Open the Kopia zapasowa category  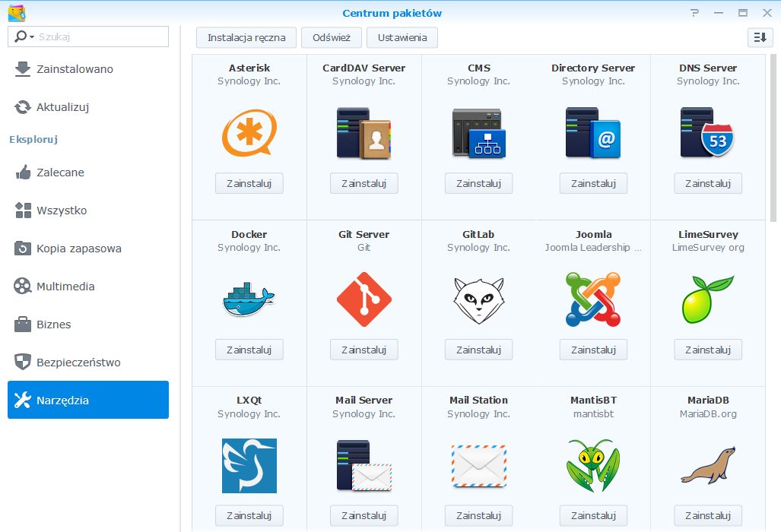click(88, 249)
